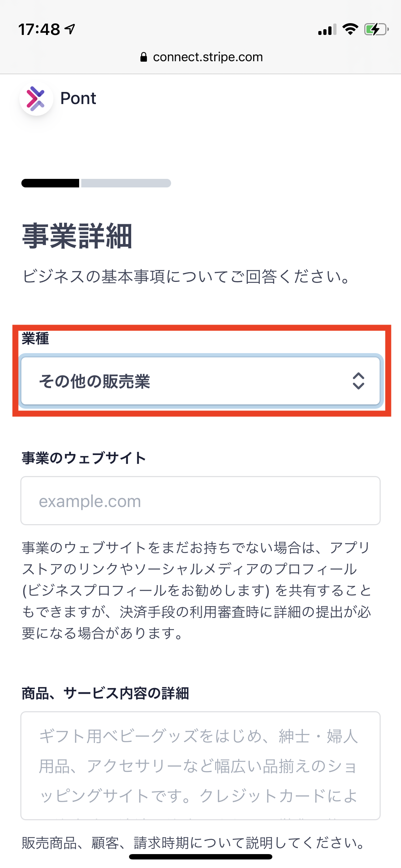Tap the padlock icon beside connect.stripe.com
Image resolution: width=401 pixels, height=868 pixels.
144,57
